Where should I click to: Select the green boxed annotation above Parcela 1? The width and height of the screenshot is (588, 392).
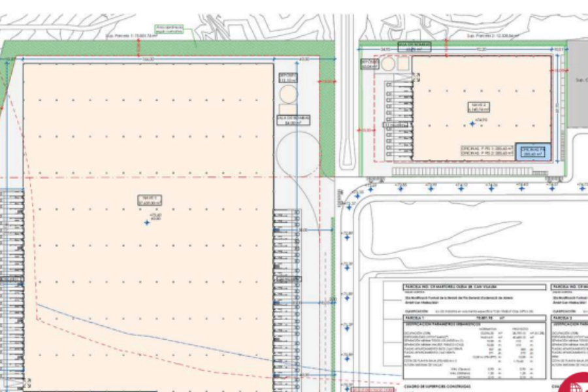pos(169,29)
